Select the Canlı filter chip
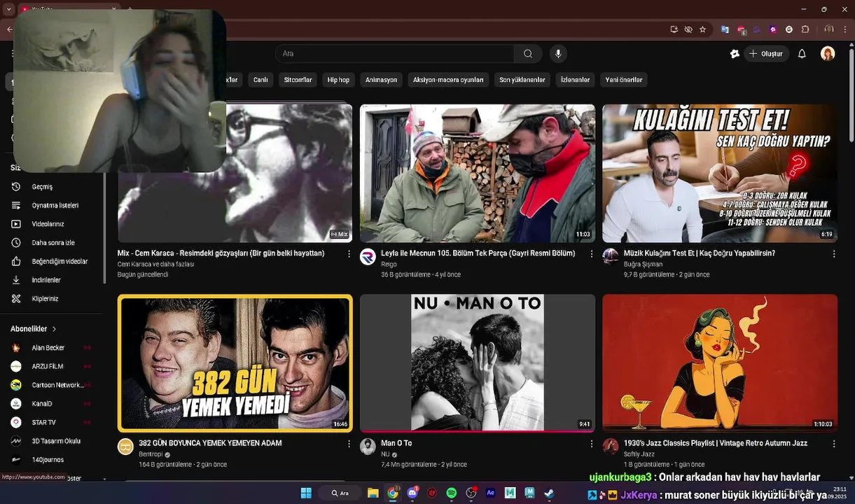 tap(260, 80)
